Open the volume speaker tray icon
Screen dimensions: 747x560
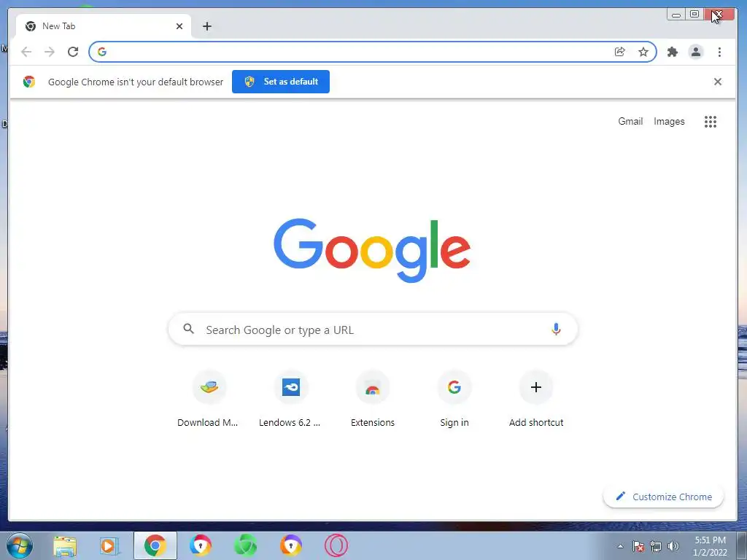pos(673,546)
